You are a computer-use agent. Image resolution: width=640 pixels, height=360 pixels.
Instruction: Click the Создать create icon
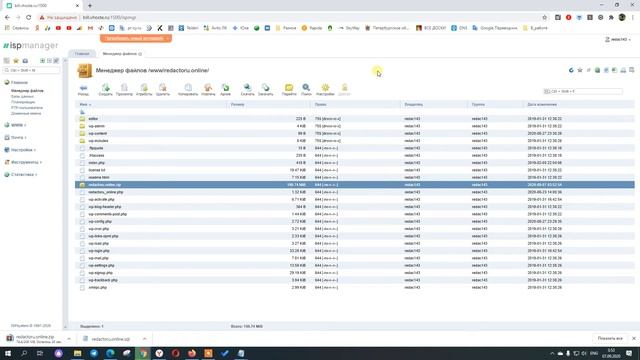pyautogui.click(x=105, y=90)
